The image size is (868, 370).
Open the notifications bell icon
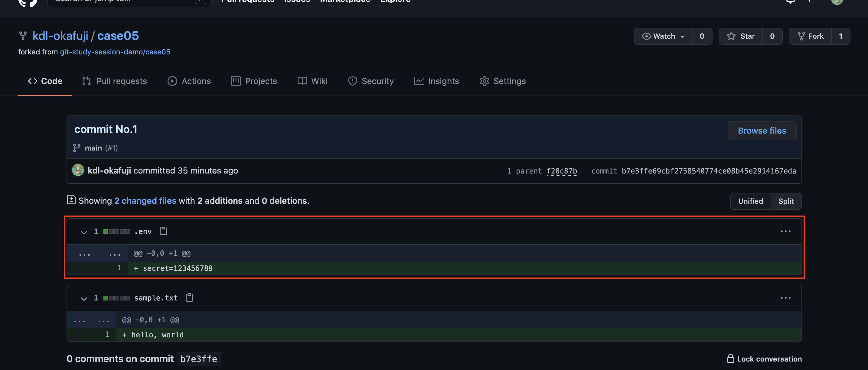pos(790,2)
